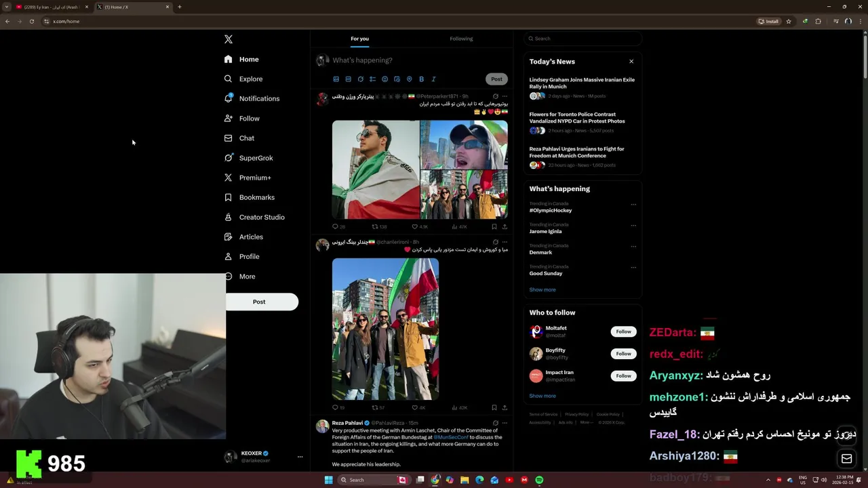Viewport: 868px width, 488px height.
Task: Open the photo of three people with flags
Action: pyautogui.click(x=385, y=329)
